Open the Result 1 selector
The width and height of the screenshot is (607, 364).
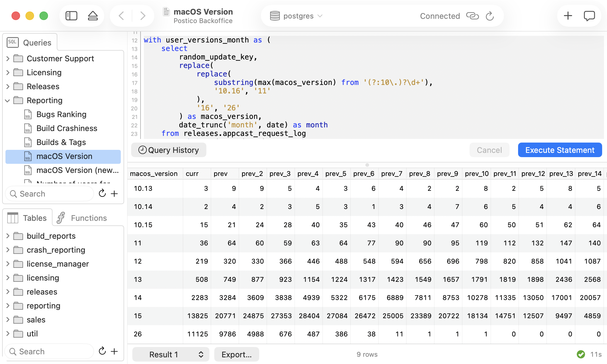coord(171,354)
